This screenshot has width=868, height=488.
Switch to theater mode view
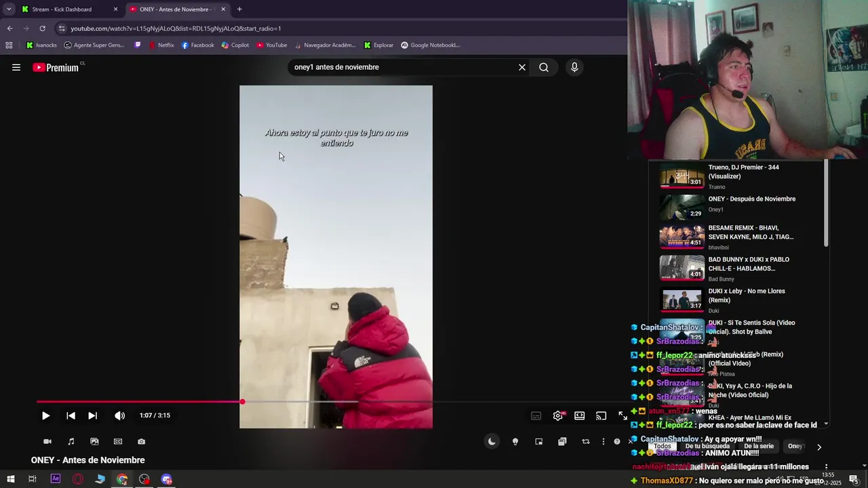point(579,415)
